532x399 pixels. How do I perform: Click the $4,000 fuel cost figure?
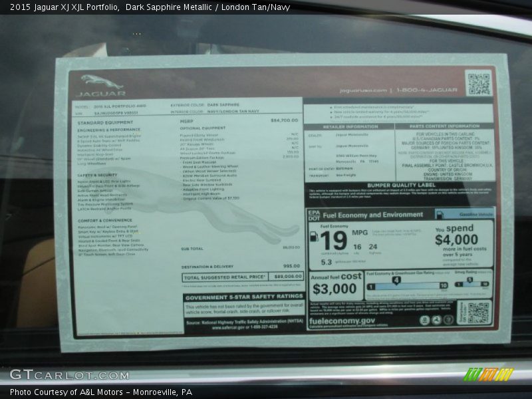click(456, 240)
